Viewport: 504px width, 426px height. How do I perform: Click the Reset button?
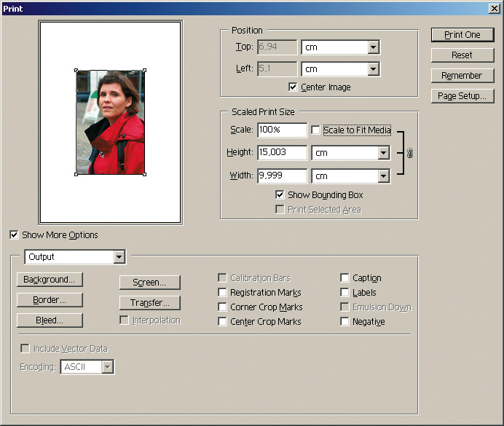click(x=462, y=55)
